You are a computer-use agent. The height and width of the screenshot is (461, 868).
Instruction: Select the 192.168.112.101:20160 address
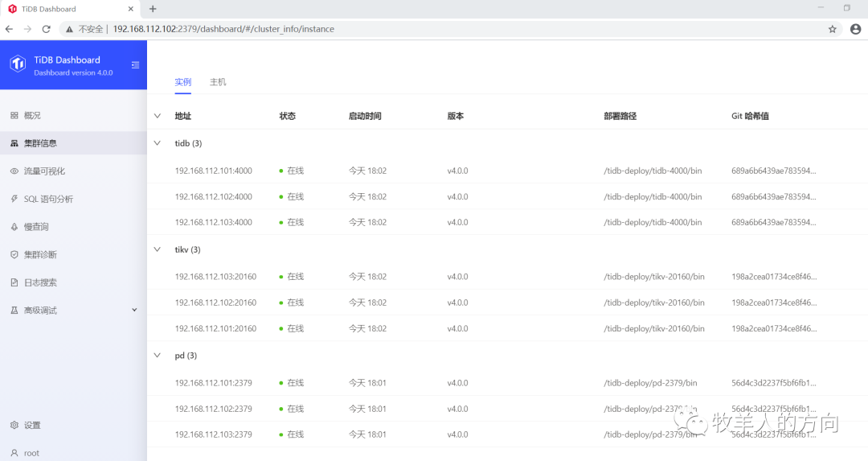pos(216,328)
